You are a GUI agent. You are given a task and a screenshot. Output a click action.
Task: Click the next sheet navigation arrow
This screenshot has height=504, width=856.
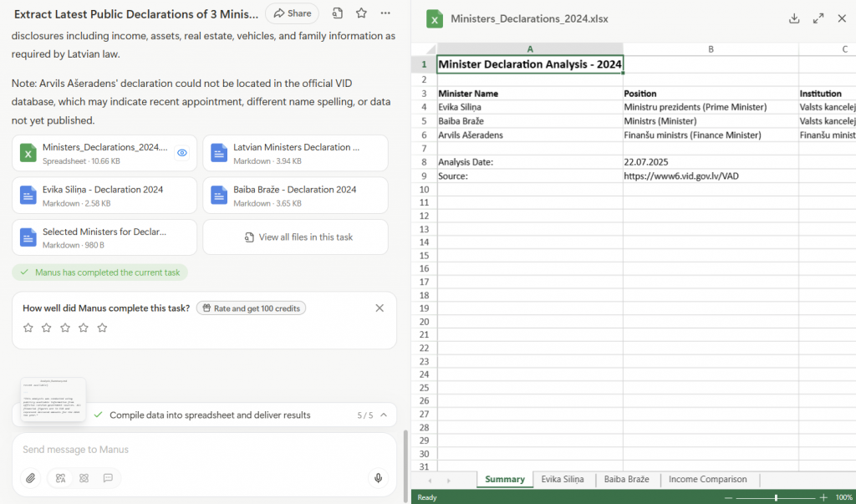click(449, 481)
